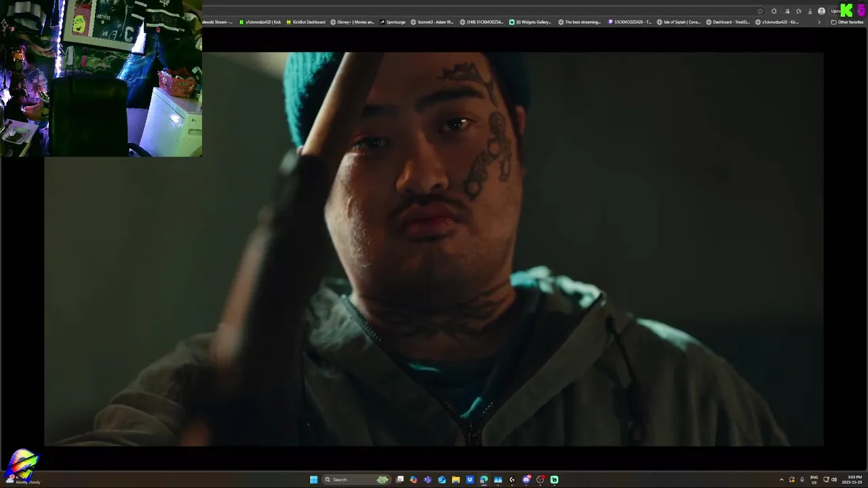Image resolution: width=868 pixels, height=488 pixels.
Task: Click the webcam overlay thumbnail
Action: [x=101, y=78]
